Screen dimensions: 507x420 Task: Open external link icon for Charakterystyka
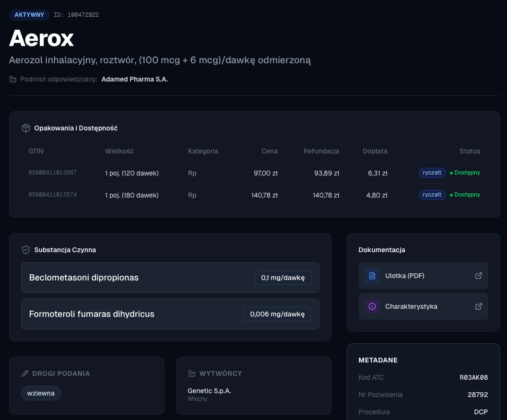478,306
